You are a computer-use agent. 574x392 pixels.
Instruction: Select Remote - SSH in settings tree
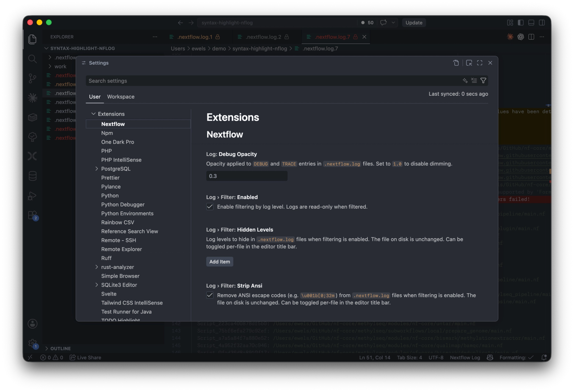(118, 240)
